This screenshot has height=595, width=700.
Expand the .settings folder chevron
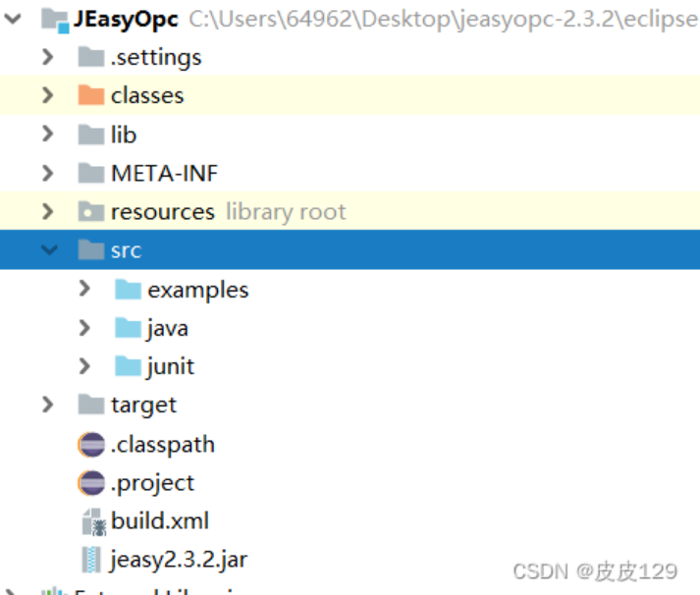point(48,57)
